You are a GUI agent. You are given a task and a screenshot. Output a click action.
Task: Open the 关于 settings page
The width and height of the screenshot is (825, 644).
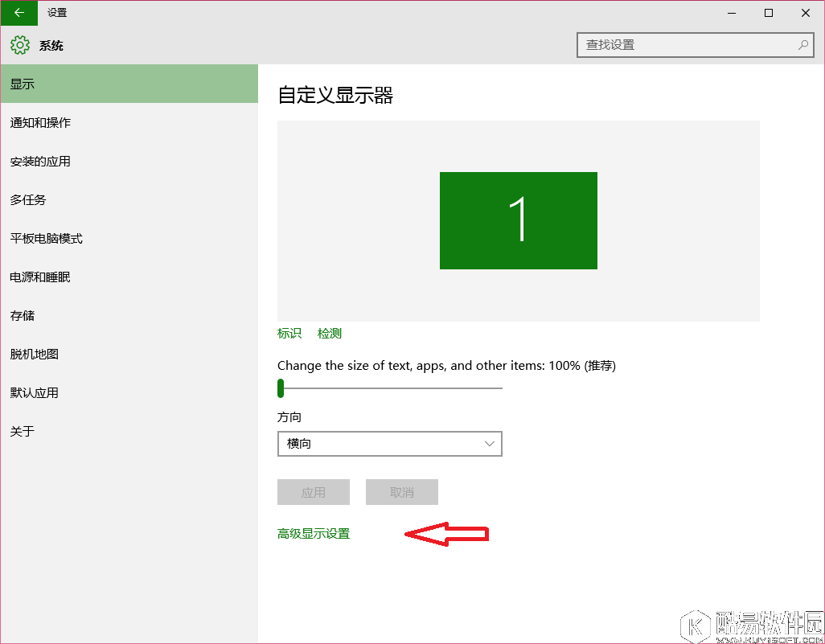click(22, 431)
